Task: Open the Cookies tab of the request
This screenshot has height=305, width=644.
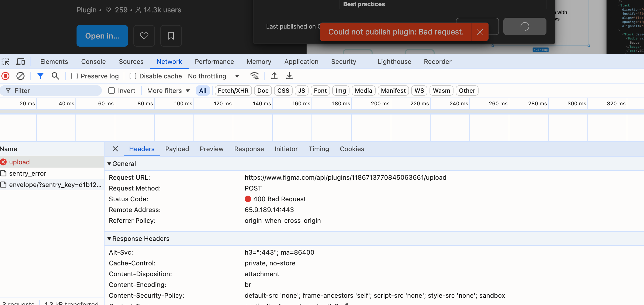Action: pyautogui.click(x=352, y=149)
